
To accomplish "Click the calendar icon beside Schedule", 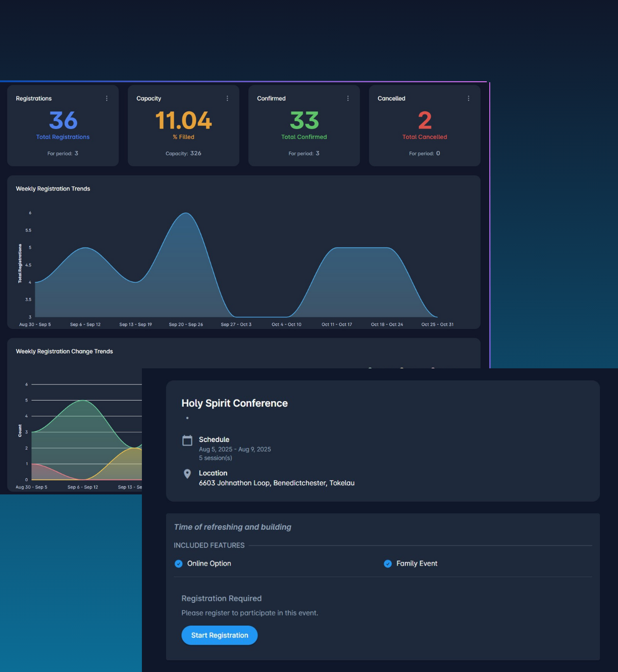I will [187, 440].
